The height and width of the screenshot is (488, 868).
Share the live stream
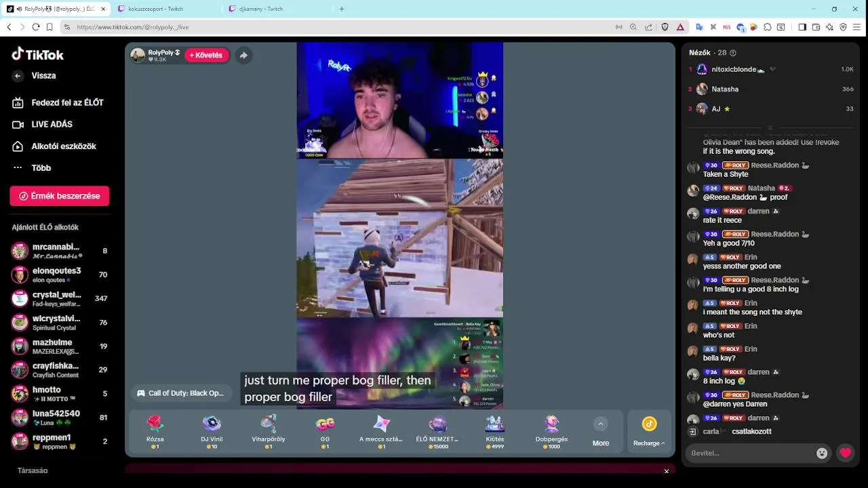coord(243,56)
